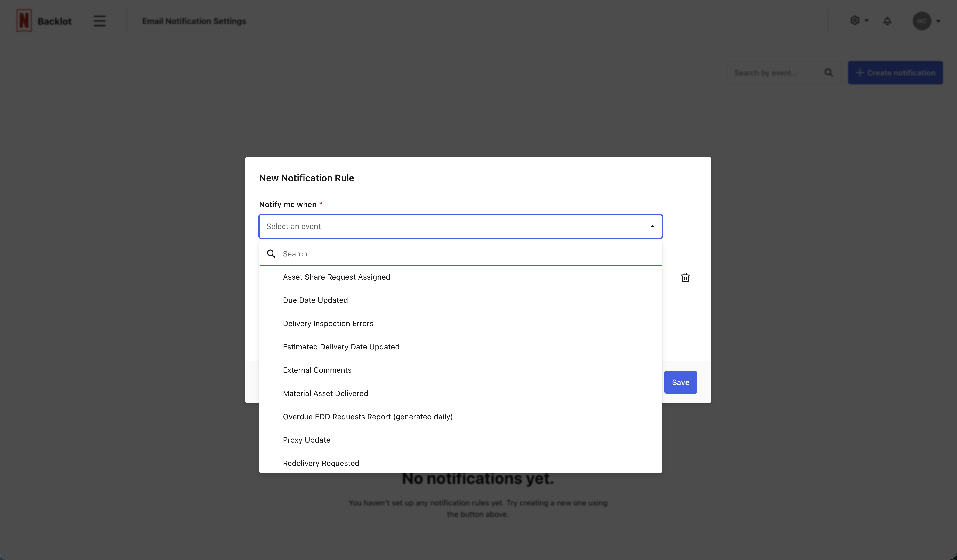Screen dimensions: 957x560
Task: Pick Estimated Delivery Date Updated option
Action: click(341, 347)
